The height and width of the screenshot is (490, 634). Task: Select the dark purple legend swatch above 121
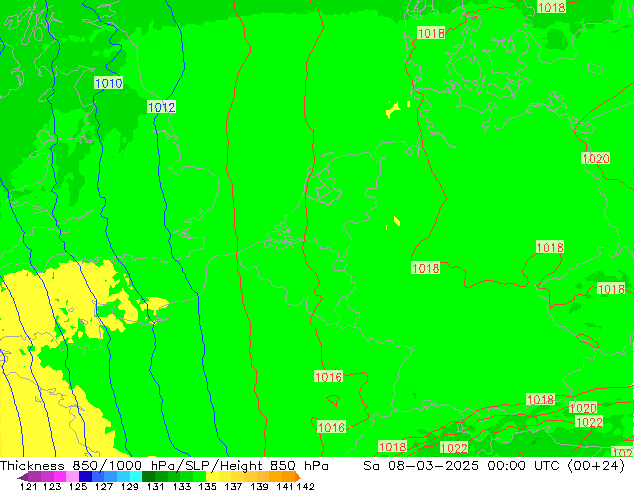point(34,477)
